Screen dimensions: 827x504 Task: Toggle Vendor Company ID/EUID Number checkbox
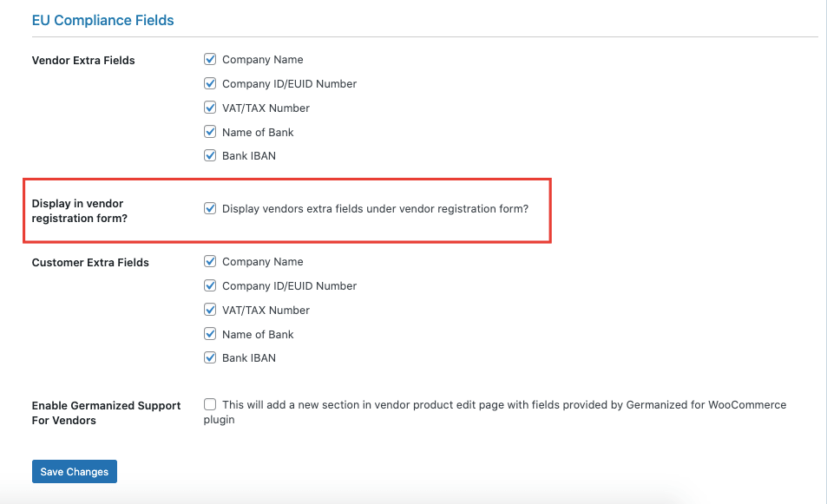click(x=210, y=83)
